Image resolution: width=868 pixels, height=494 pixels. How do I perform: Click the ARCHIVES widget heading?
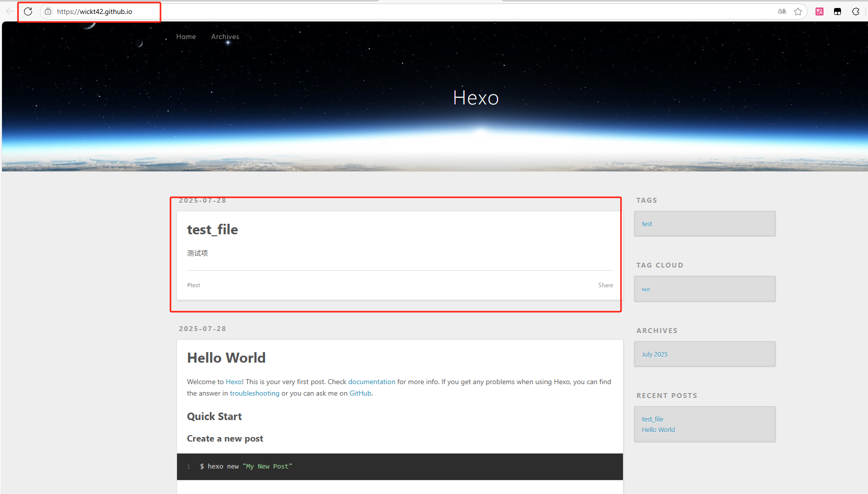tap(657, 331)
